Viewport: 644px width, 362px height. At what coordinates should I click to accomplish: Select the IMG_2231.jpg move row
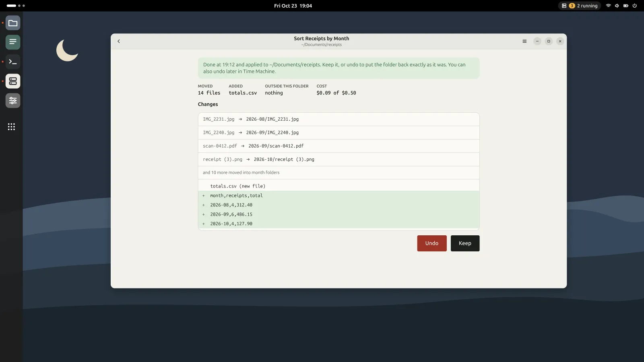pyautogui.click(x=339, y=119)
